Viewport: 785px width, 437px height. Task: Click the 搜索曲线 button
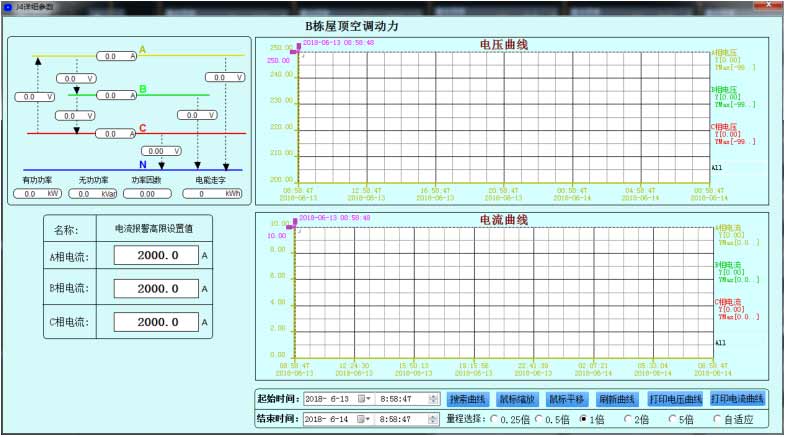(x=467, y=398)
